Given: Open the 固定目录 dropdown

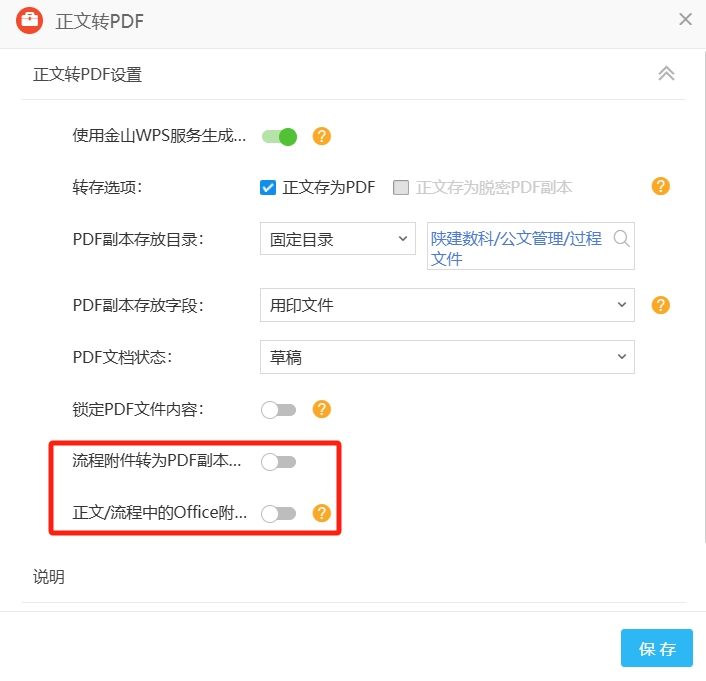Looking at the screenshot, I should pos(337,239).
